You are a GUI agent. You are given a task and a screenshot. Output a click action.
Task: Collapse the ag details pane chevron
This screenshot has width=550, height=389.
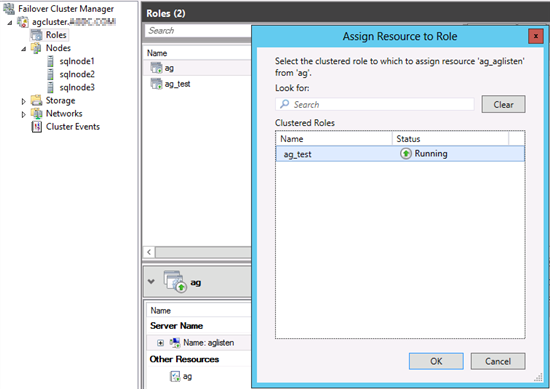click(151, 281)
